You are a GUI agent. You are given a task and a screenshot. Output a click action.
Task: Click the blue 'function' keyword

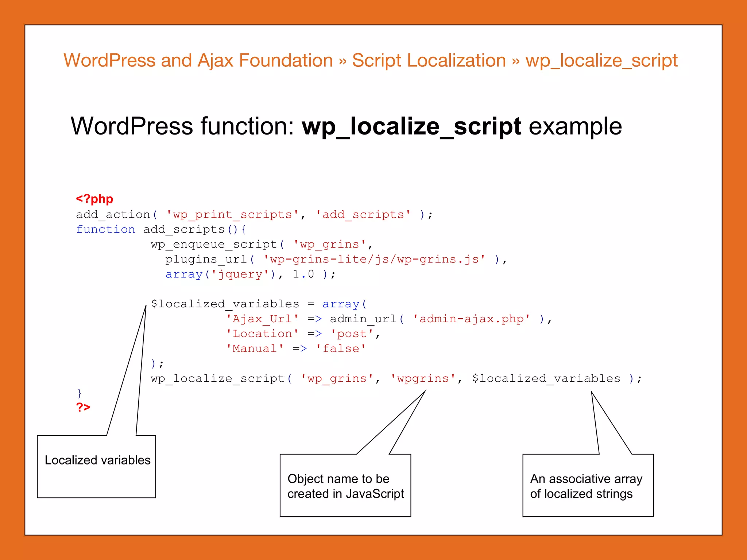click(105, 229)
